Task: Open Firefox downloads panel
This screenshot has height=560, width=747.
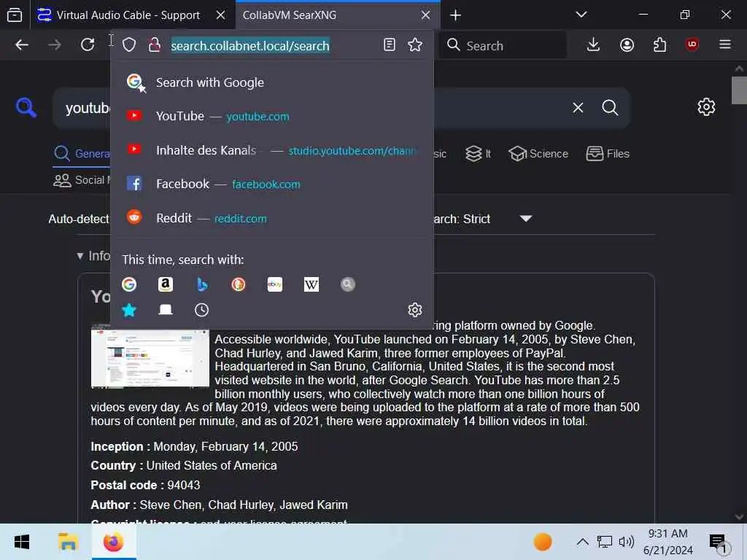Action: pyautogui.click(x=593, y=45)
